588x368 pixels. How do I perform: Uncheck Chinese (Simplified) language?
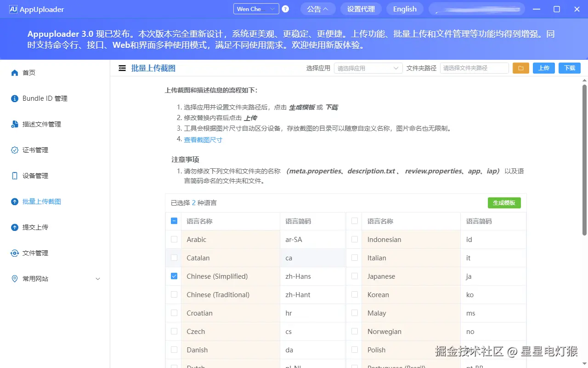tap(174, 276)
